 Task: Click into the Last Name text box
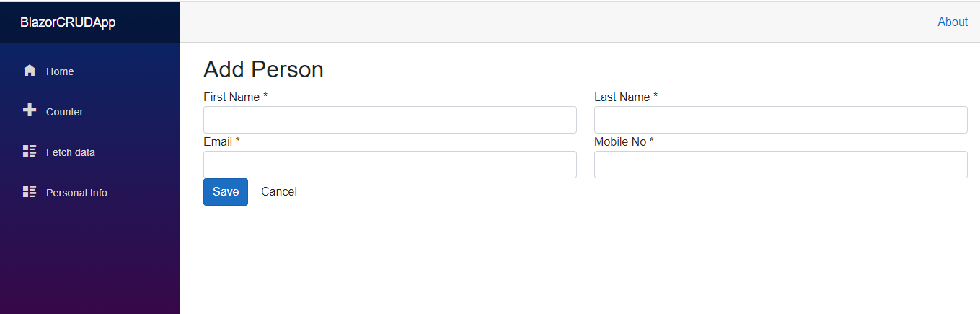[780, 120]
